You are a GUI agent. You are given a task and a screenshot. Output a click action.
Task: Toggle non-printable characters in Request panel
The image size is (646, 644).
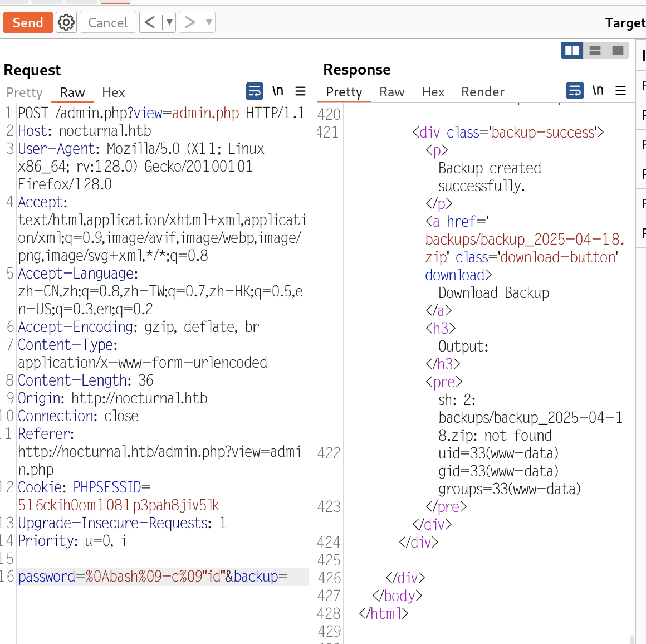click(277, 91)
